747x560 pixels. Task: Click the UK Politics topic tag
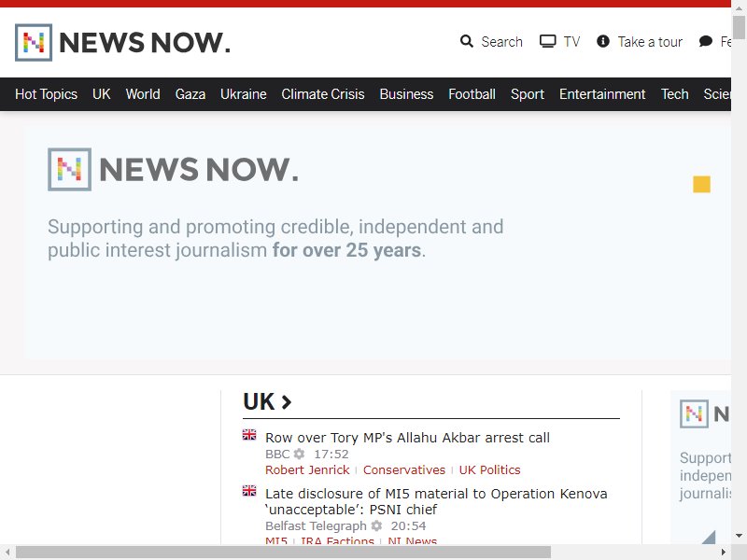coord(489,470)
